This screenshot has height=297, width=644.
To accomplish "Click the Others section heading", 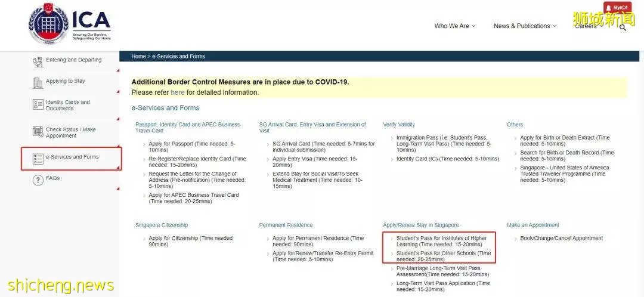I will 515,125.
